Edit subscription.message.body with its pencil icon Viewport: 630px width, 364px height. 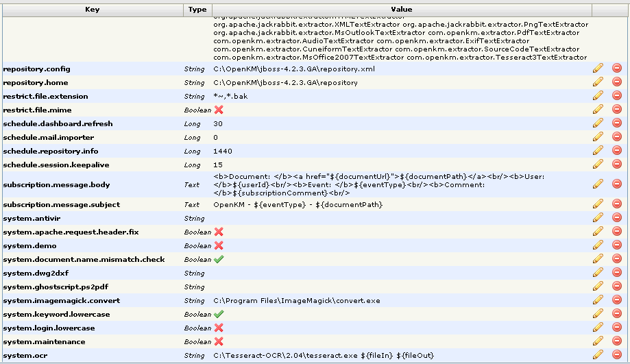coord(598,184)
